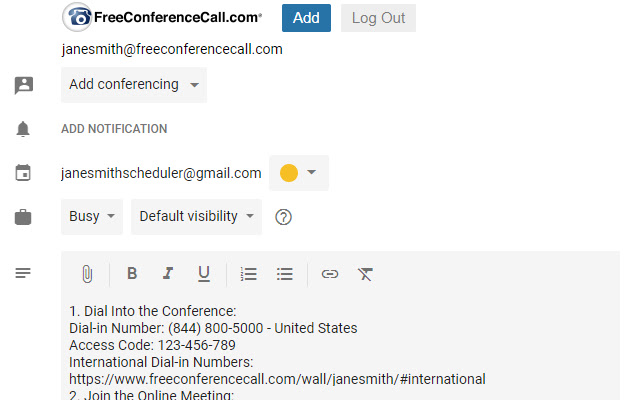Remove formatting from description text
This screenshot has width=640, height=400.
click(365, 274)
